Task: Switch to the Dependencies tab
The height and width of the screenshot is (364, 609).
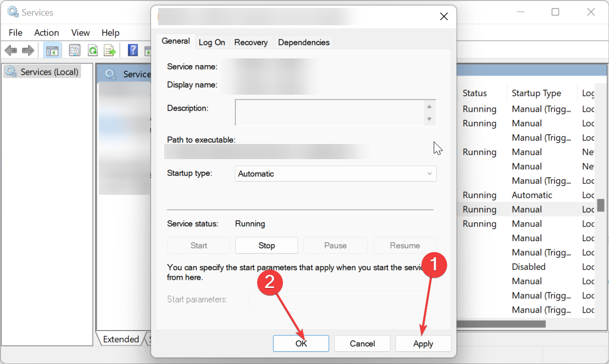Action: pos(304,42)
